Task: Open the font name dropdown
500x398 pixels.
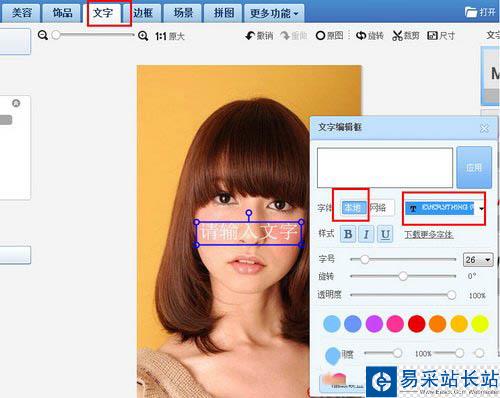Action: pos(482,209)
